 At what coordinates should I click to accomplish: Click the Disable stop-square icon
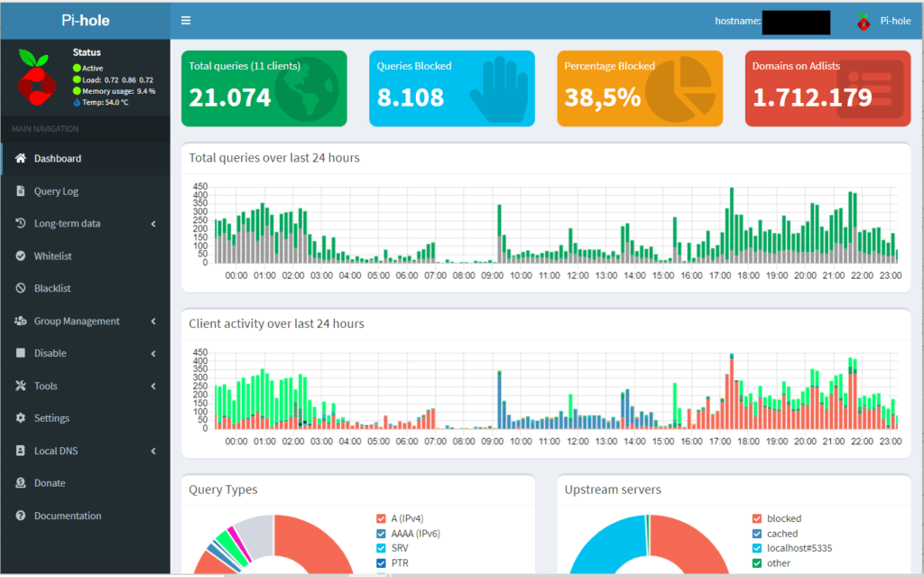(21, 353)
